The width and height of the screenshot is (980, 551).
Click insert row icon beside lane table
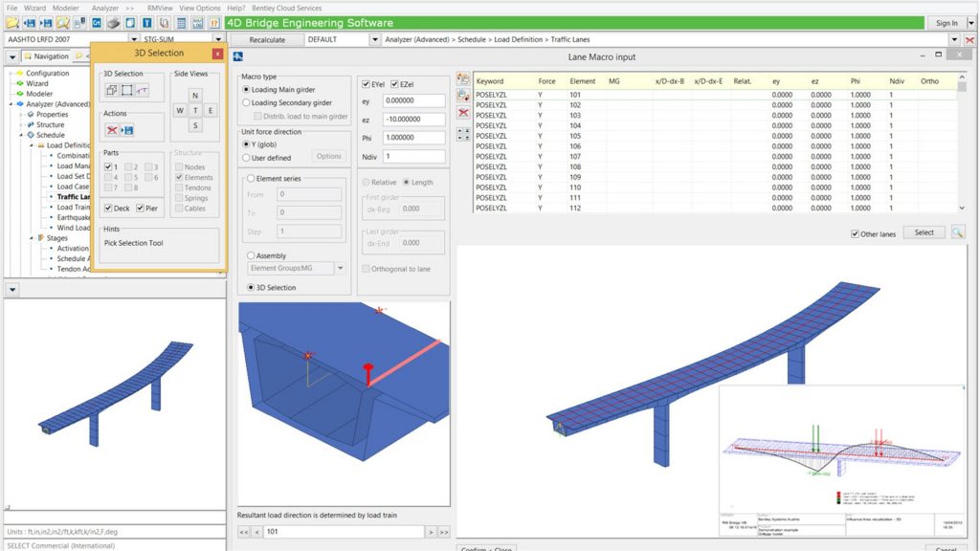coord(463,78)
